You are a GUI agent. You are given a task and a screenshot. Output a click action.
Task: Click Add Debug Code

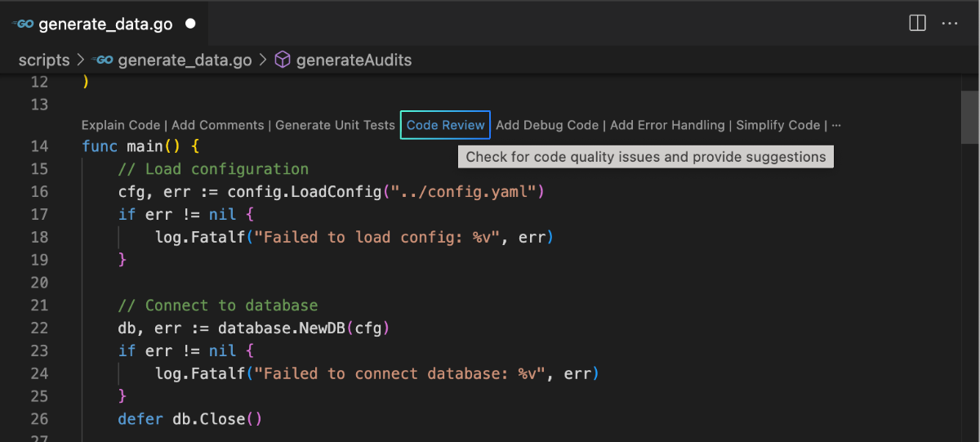tap(547, 125)
